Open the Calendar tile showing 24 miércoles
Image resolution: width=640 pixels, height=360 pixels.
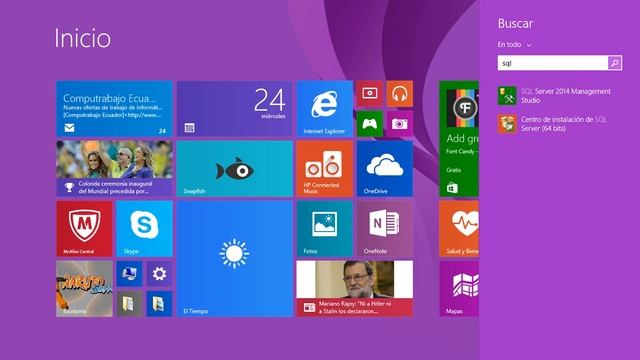coord(234,108)
